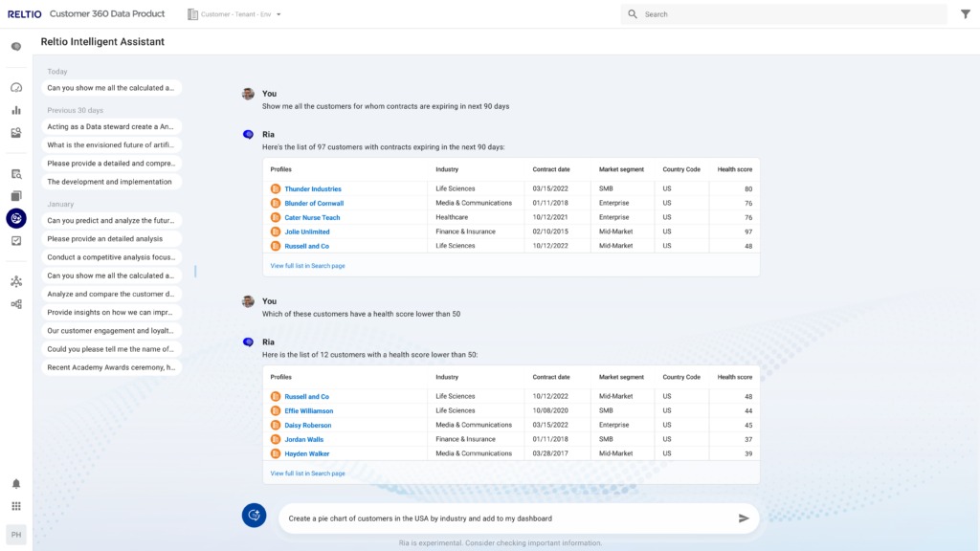Click 'View full list in Search page' under first table
Screen dimensions: 980x551
(307, 265)
